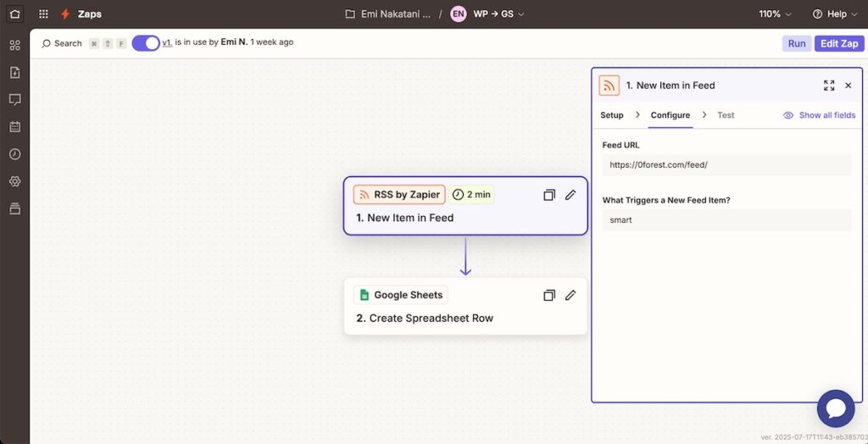Switch to the Test tab
Image resolution: width=868 pixels, height=444 pixels.
[726, 115]
